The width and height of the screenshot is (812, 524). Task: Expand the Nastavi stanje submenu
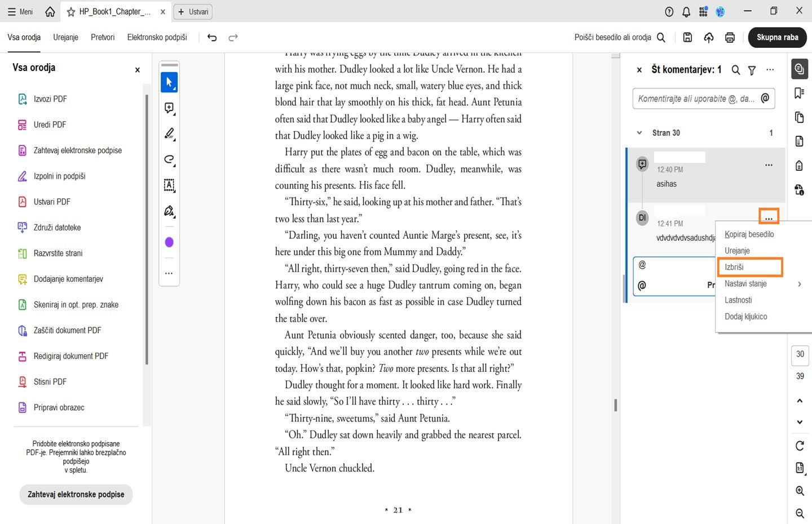tap(763, 284)
